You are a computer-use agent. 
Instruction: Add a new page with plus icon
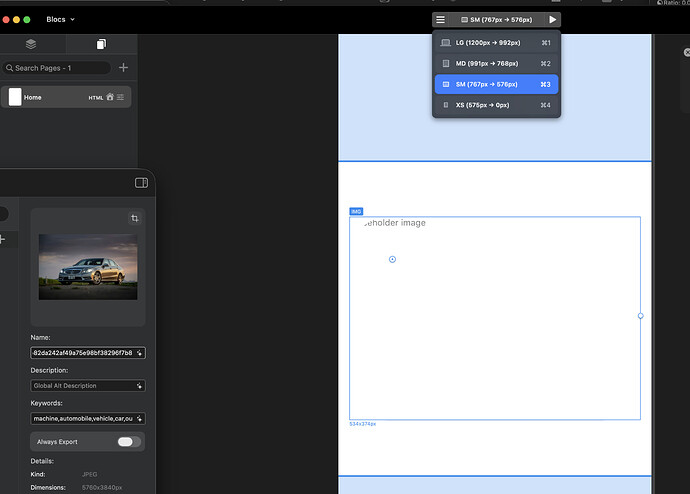(x=124, y=67)
